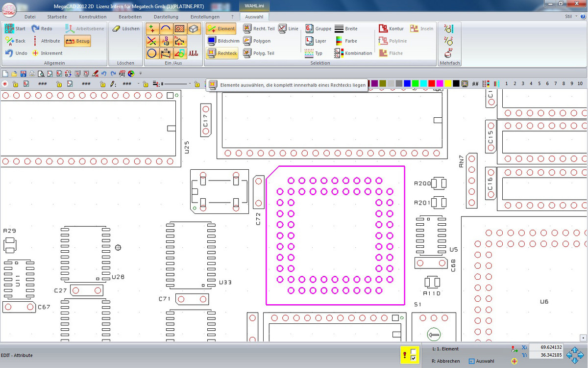Switch to the Einstellungen tab
This screenshot has height=368, width=588.
coord(205,17)
